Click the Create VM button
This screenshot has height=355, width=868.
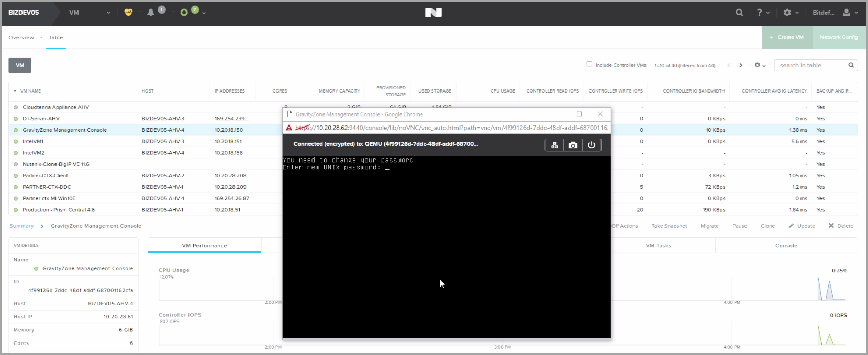point(787,37)
